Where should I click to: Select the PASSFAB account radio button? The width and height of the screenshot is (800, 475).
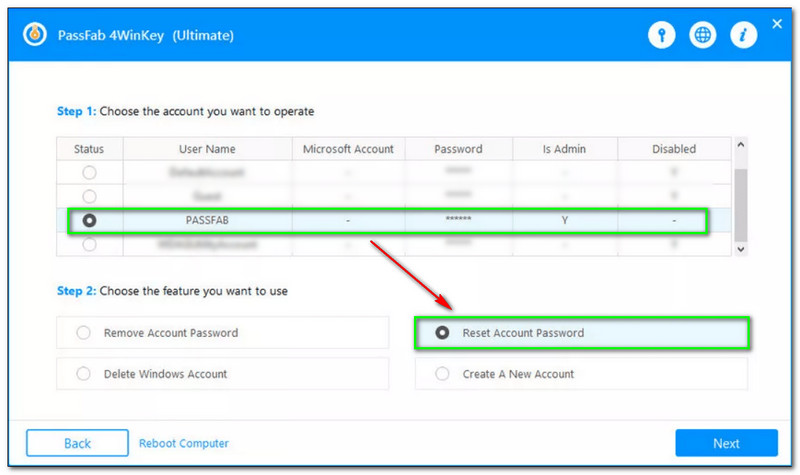(x=90, y=220)
